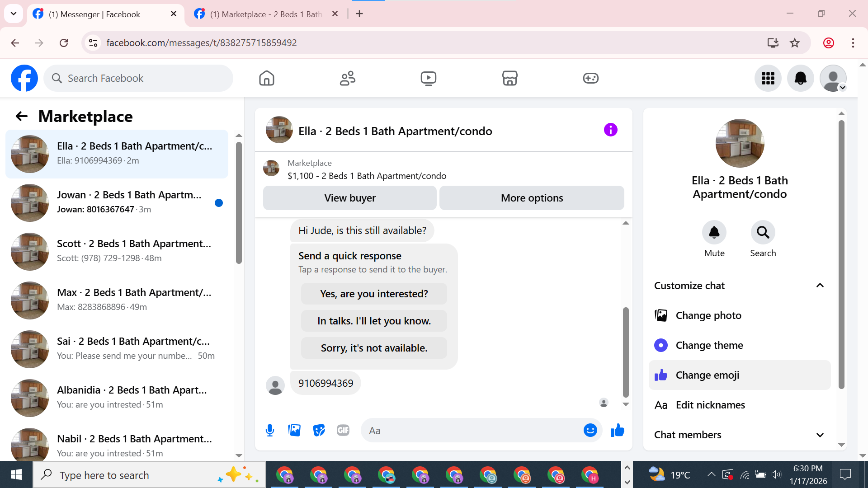Image resolution: width=868 pixels, height=488 pixels.
Task: Collapse the Customize chat section
Action: point(820,286)
